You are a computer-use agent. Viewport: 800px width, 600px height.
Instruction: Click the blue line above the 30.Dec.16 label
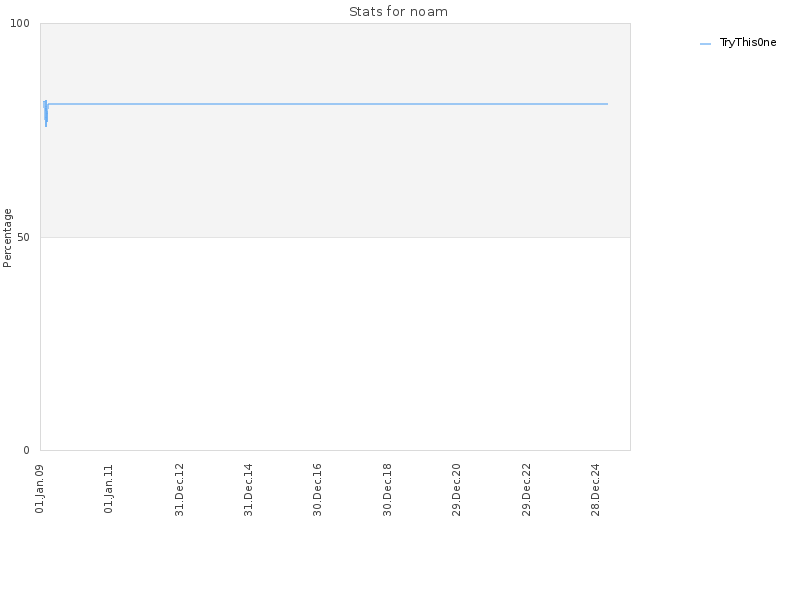(x=317, y=104)
